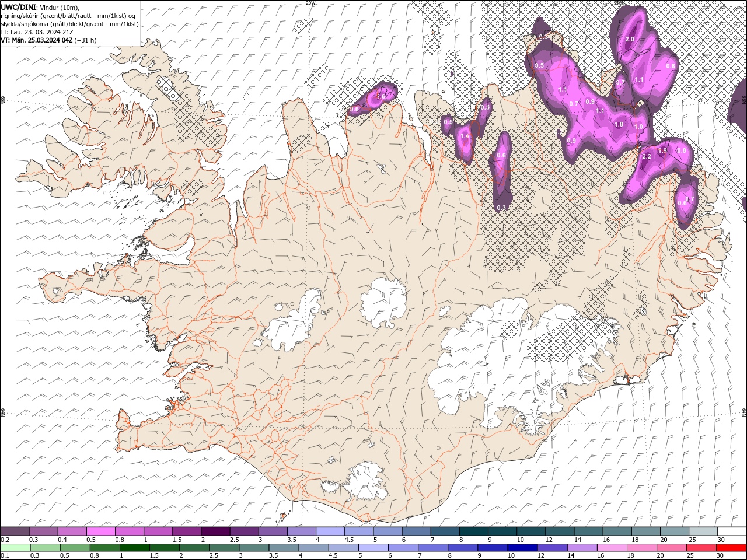Pick the darkest green bottom-row swatch labeled 1
The height and width of the screenshot is (560, 747).
(x=135, y=548)
